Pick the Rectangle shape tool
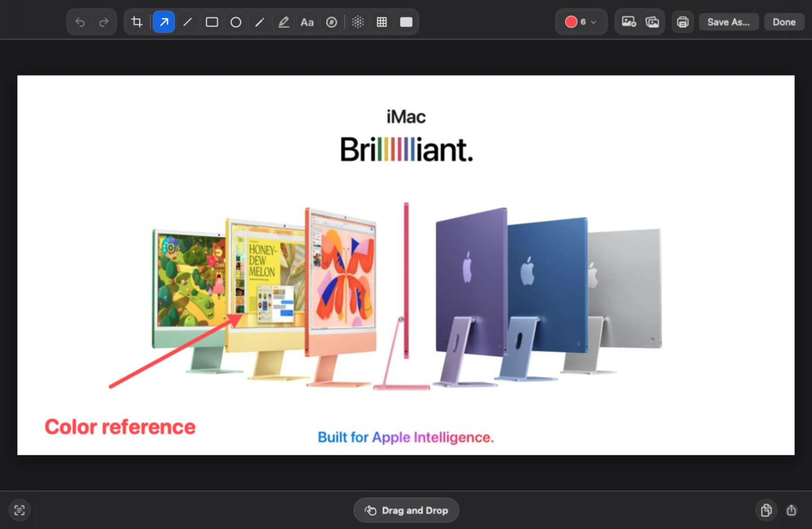The image size is (812, 529). [x=212, y=22]
